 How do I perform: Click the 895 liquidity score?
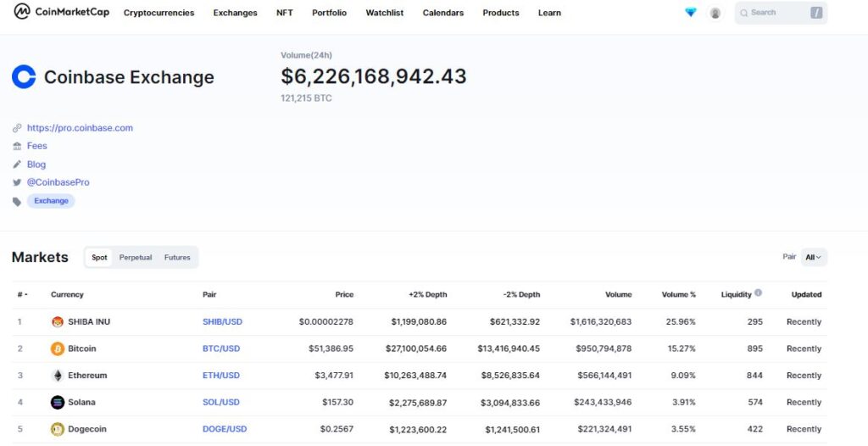coord(754,348)
